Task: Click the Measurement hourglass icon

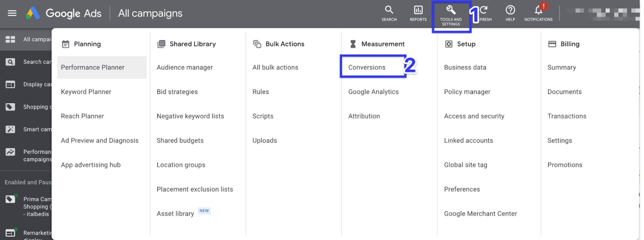Action: pos(353,44)
